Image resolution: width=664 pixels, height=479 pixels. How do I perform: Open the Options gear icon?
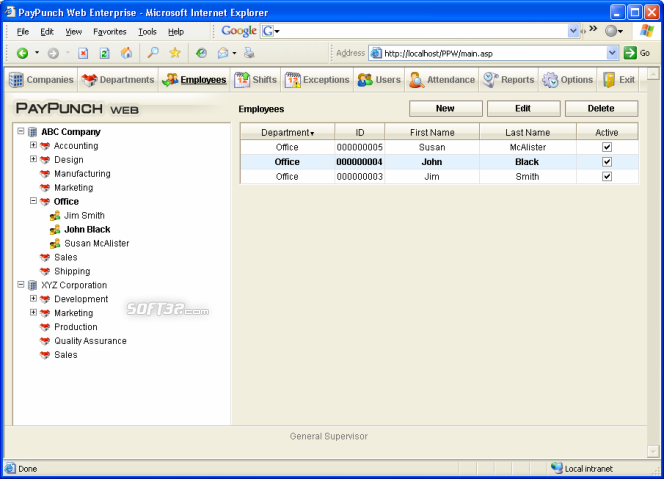(550, 80)
